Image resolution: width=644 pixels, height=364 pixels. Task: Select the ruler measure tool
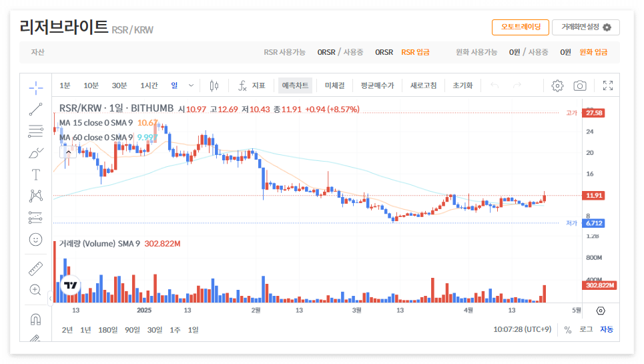pos(36,268)
